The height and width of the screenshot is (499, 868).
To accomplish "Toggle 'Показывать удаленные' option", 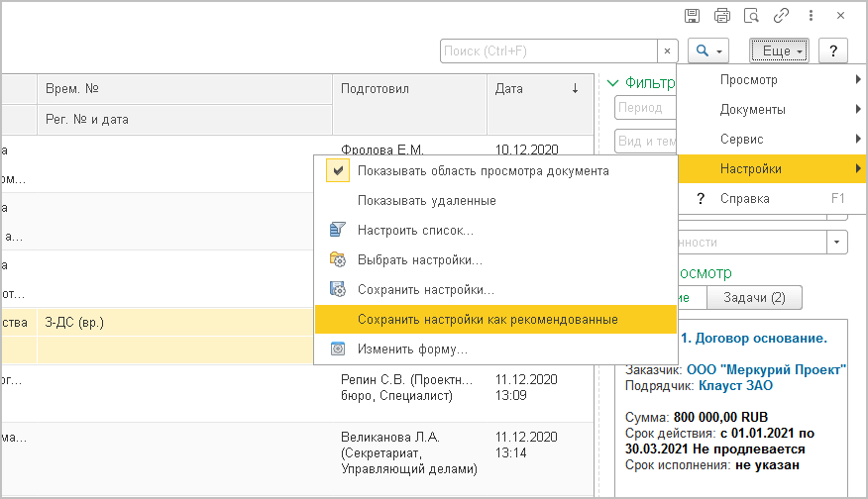I will pos(426,200).
